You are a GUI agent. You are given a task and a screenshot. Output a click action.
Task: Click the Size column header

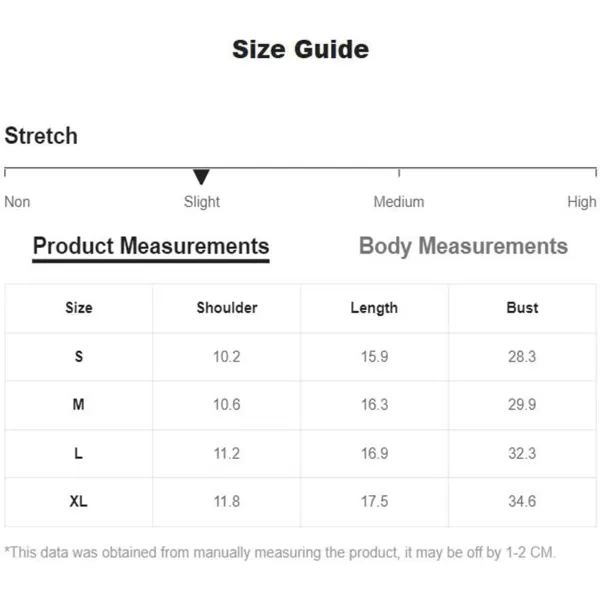79,308
